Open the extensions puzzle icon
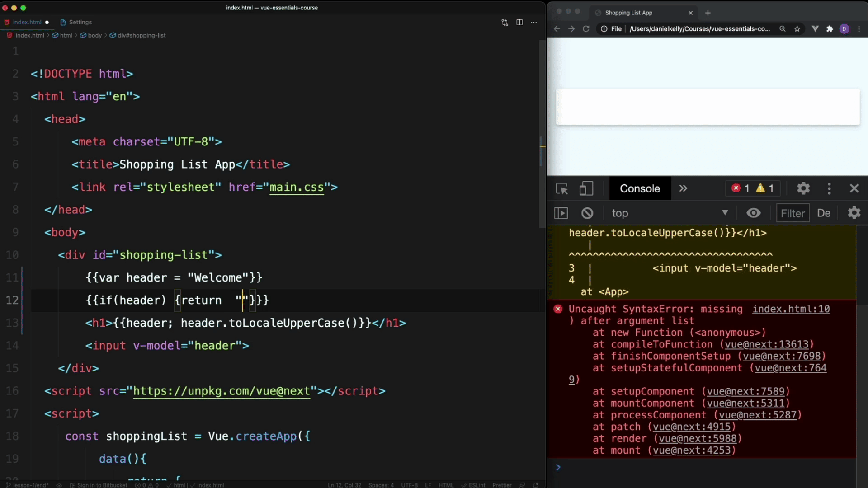This screenshot has width=868, height=488. (830, 29)
